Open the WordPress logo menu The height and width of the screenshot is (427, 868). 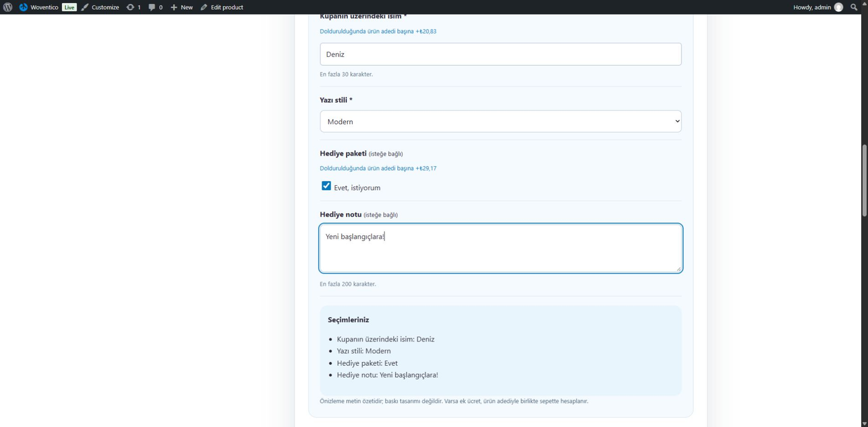pyautogui.click(x=7, y=7)
